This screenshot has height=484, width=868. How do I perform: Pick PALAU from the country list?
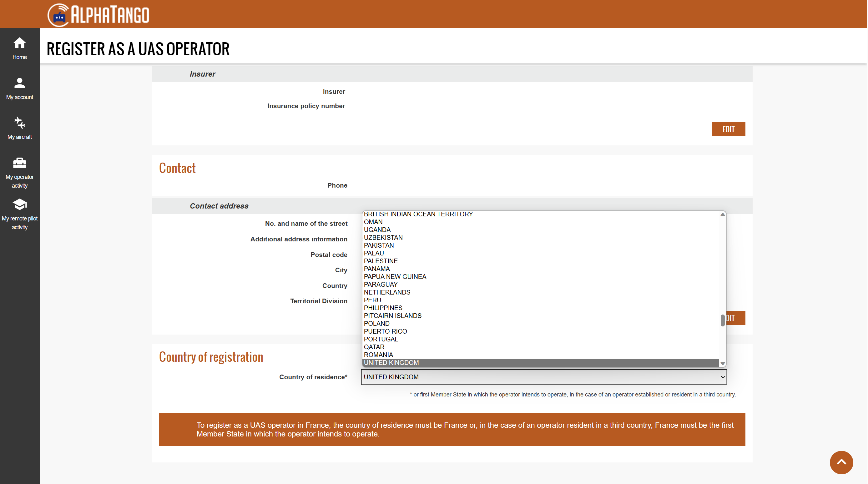click(541, 253)
